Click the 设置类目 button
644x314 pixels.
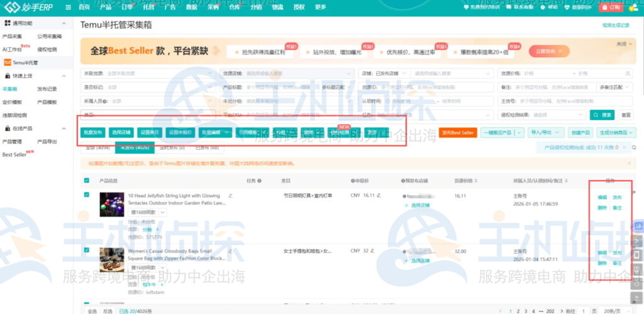tap(150, 132)
